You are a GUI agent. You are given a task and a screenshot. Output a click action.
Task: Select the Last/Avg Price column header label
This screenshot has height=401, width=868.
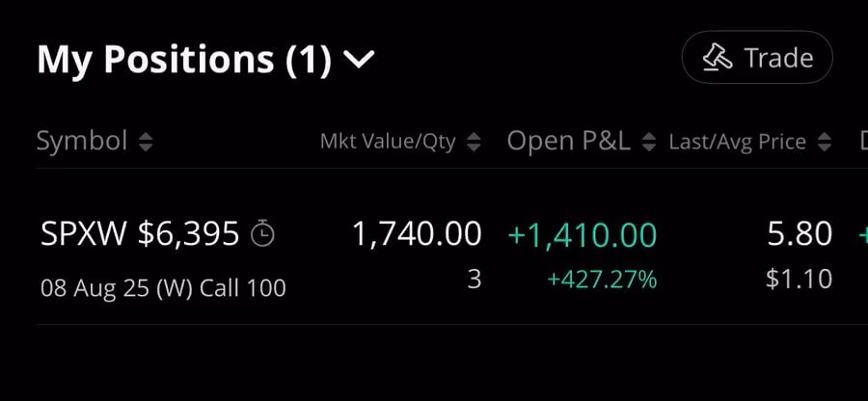point(737,143)
